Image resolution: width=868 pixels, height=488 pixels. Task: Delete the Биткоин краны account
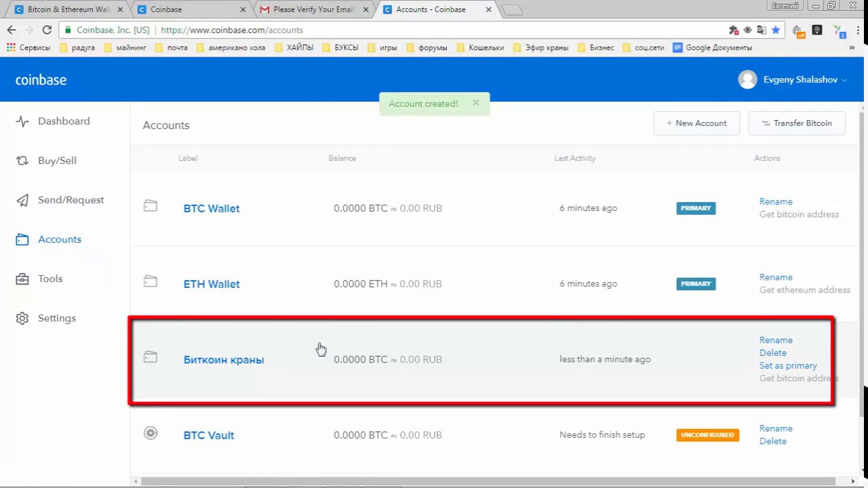(x=773, y=353)
